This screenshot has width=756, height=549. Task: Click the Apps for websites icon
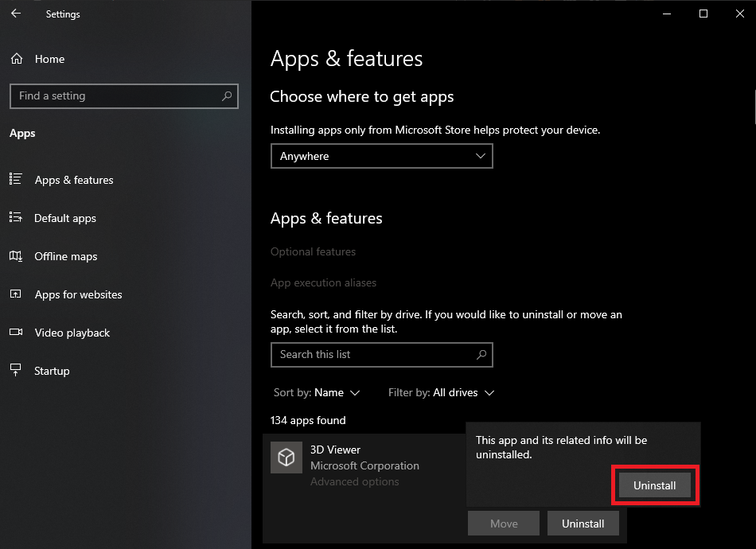[x=16, y=294]
